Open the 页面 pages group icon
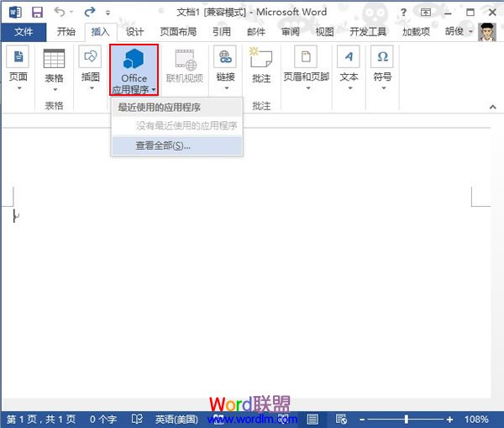Image resolution: width=504 pixels, height=428 pixels. (x=18, y=68)
